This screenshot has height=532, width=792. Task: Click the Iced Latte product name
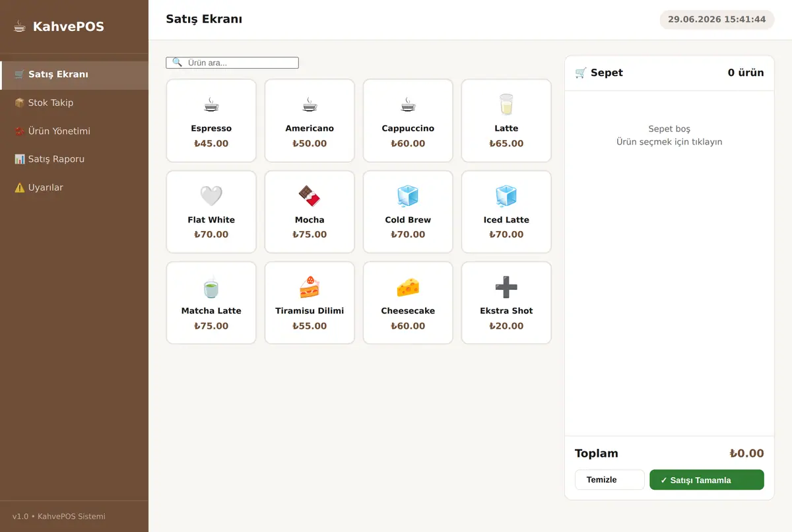[x=506, y=220]
